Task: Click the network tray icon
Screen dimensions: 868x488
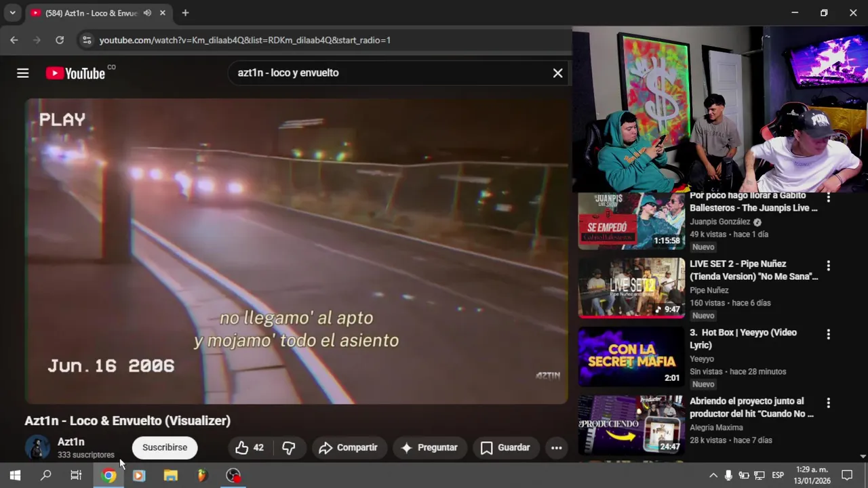Action: [x=759, y=475]
